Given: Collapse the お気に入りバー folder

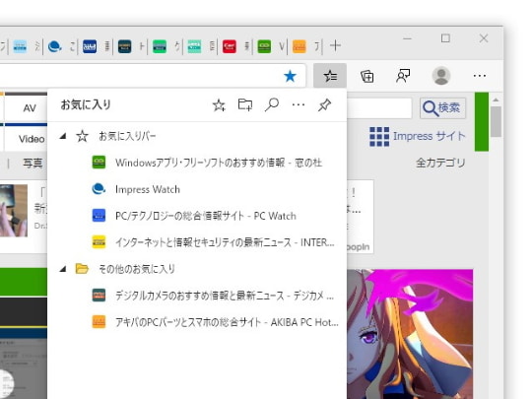Looking at the screenshot, I should tap(63, 136).
